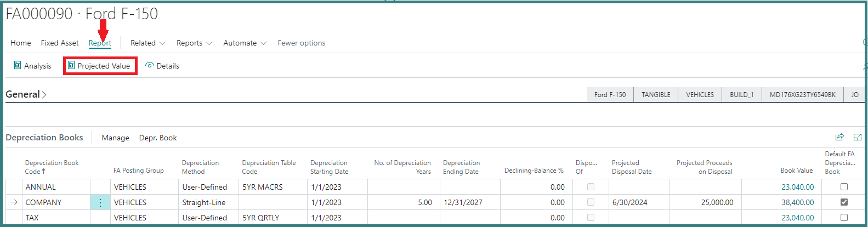Image resolution: width=868 pixels, height=227 pixels.
Task: Sort by Depreciation Book Code column
Action: click(x=52, y=167)
